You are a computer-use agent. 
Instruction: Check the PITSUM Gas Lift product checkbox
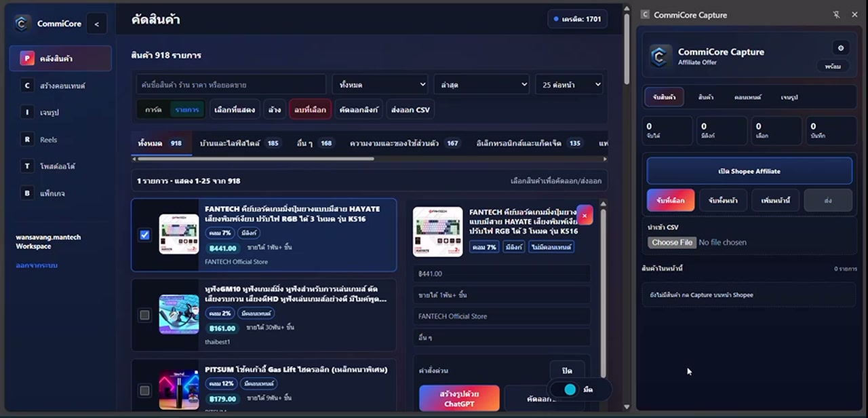(144, 390)
